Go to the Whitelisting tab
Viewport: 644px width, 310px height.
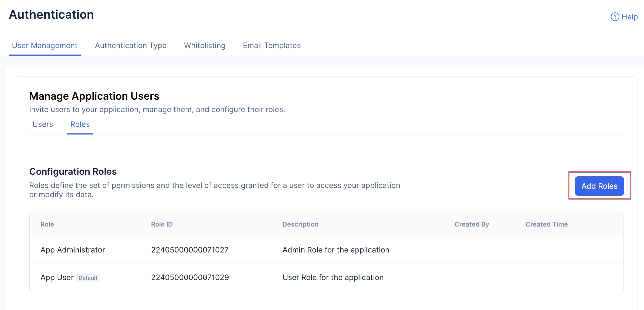tap(205, 45)
